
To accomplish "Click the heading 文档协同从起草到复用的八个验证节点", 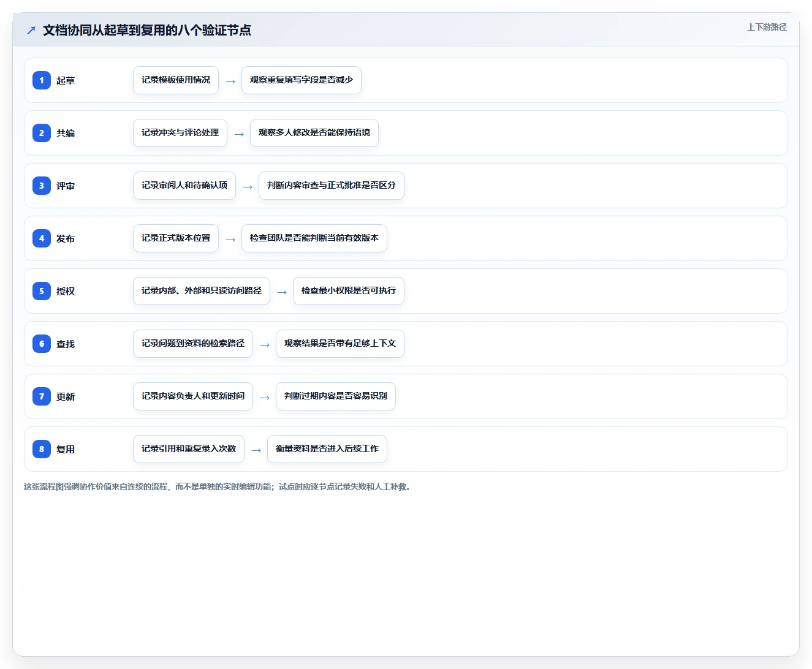I will point(147,30).
